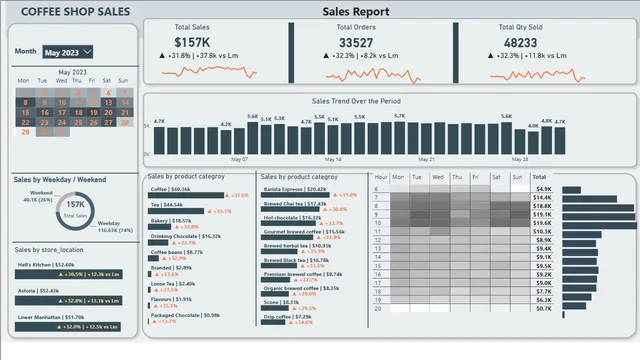Select the Coffee $60.36k category bar
The image size is (640, 360).
[186, 196]
